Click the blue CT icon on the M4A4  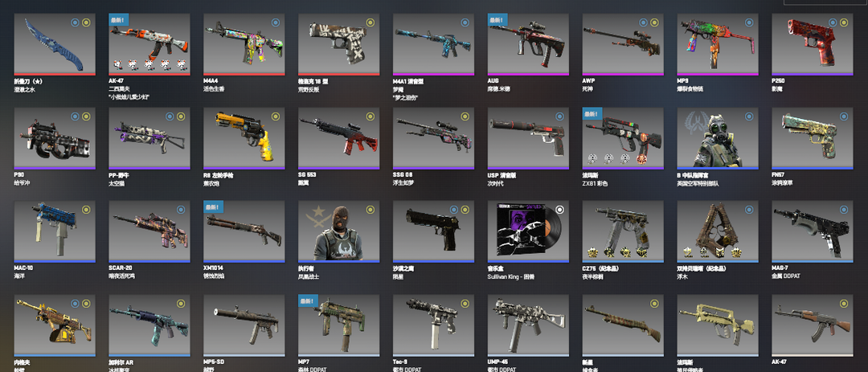pyautogui.click(x=275, y=22)
